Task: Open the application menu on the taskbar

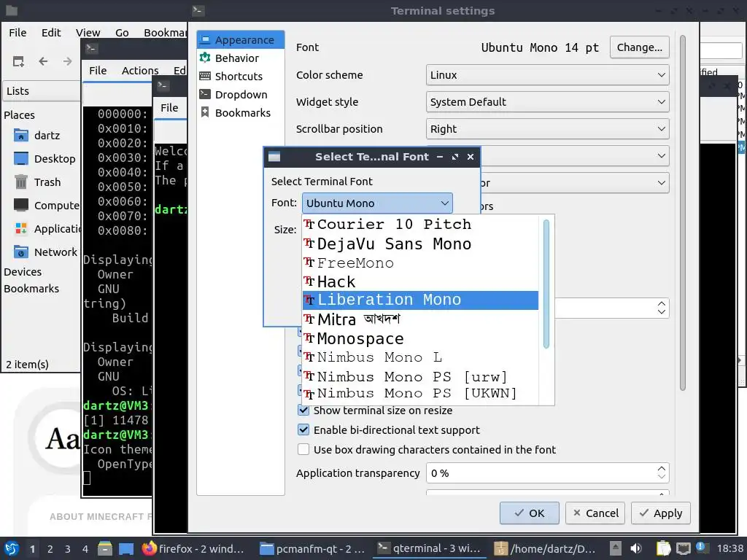Action: point(12,548)
